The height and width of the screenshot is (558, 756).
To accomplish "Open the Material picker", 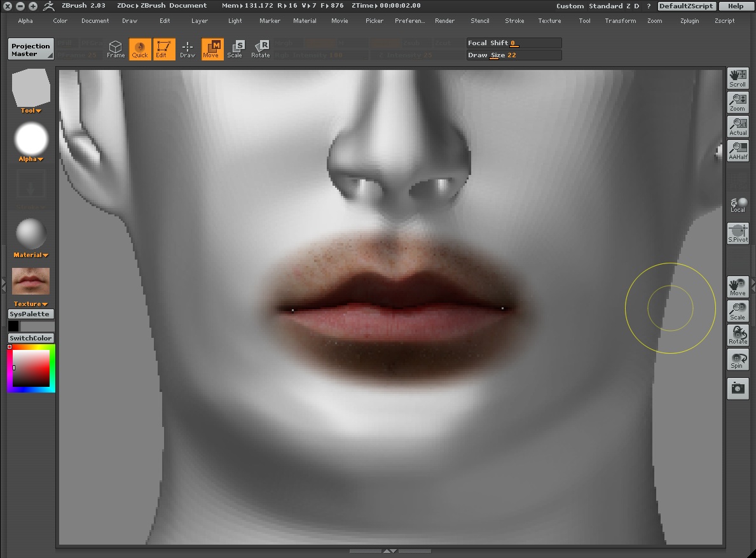I will pyautogui.click(x=30, y=255).
